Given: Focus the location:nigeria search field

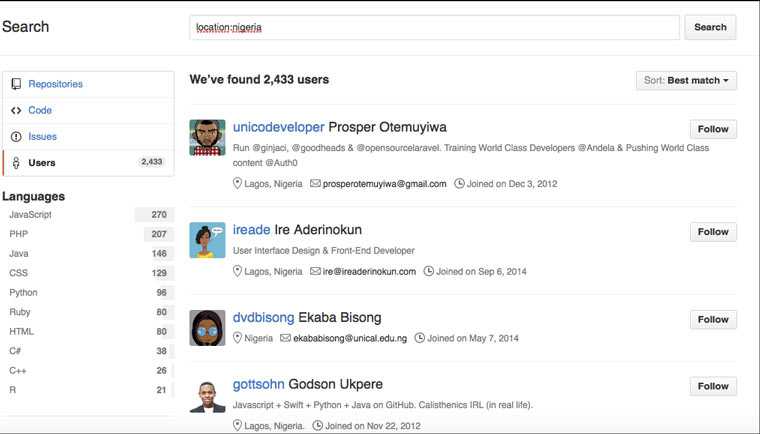Looking at the screenshot, I should tap(434, 27).
